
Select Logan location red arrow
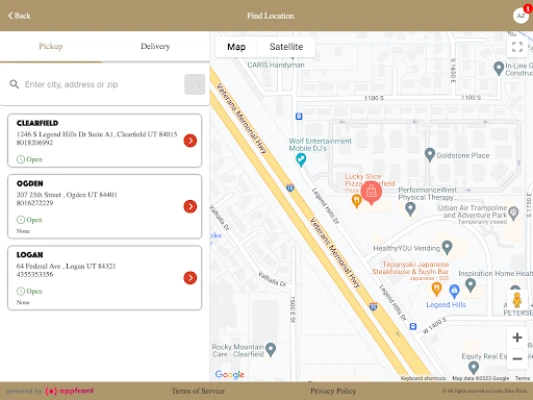click(190, 278)
